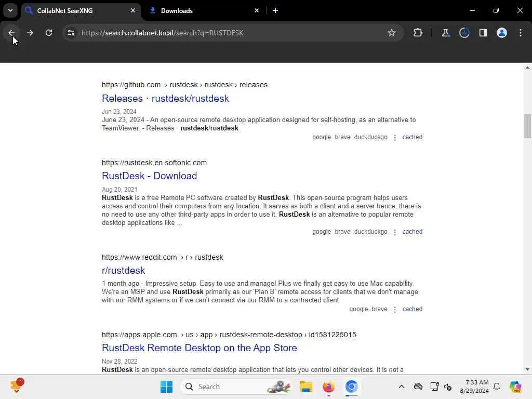Go forward using the browser forward arrow

click(x=30, y=33)
